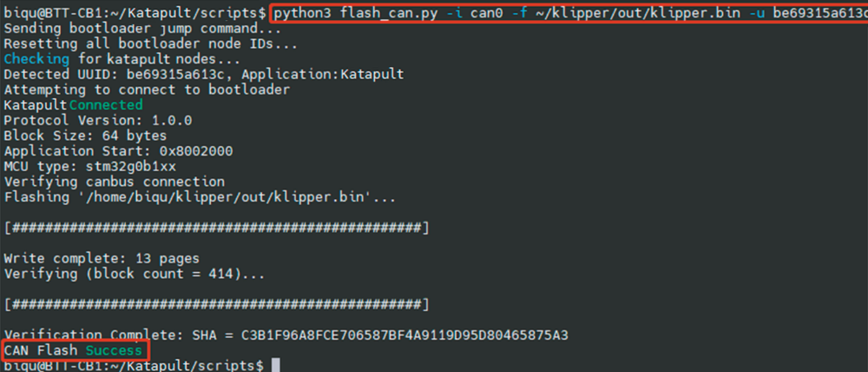868x372 pixels.
Task: Click the first hash progress bar
Action: 216,228
